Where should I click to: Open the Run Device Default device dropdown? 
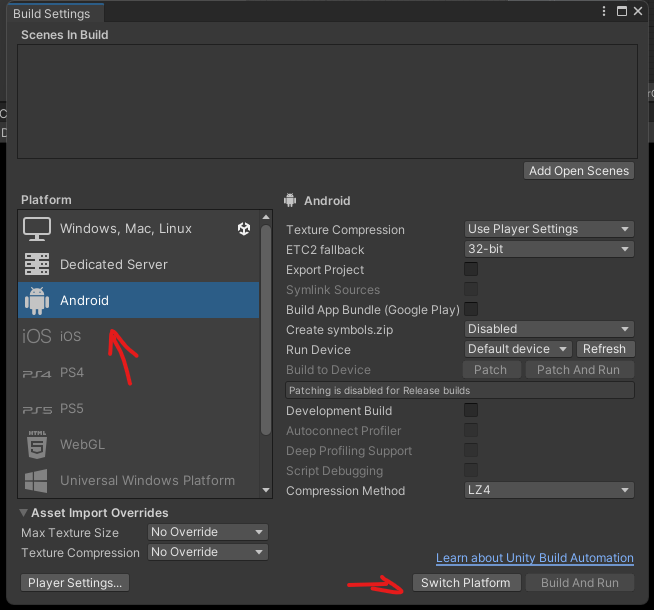518,349
